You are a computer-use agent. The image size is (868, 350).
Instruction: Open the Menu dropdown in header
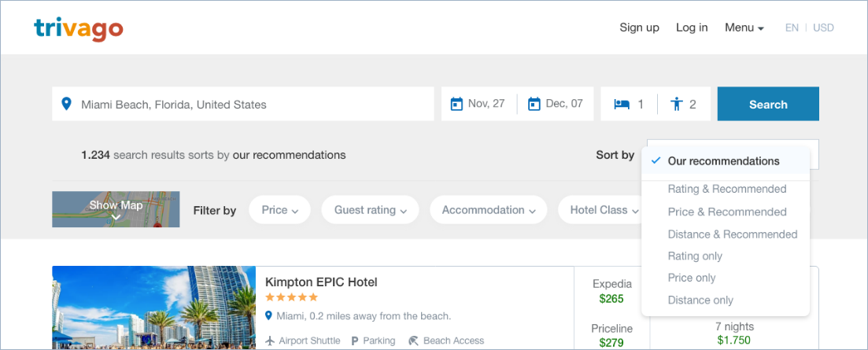[744, 28]
